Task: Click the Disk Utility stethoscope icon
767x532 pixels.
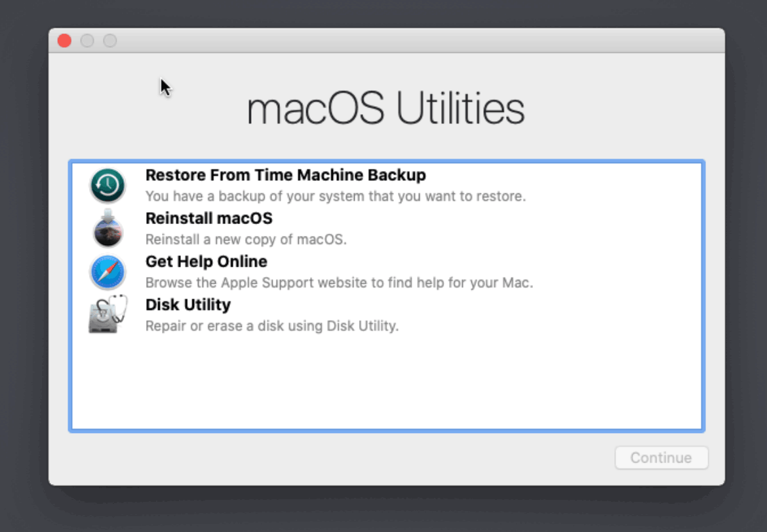Action: (x=108, y=314)
